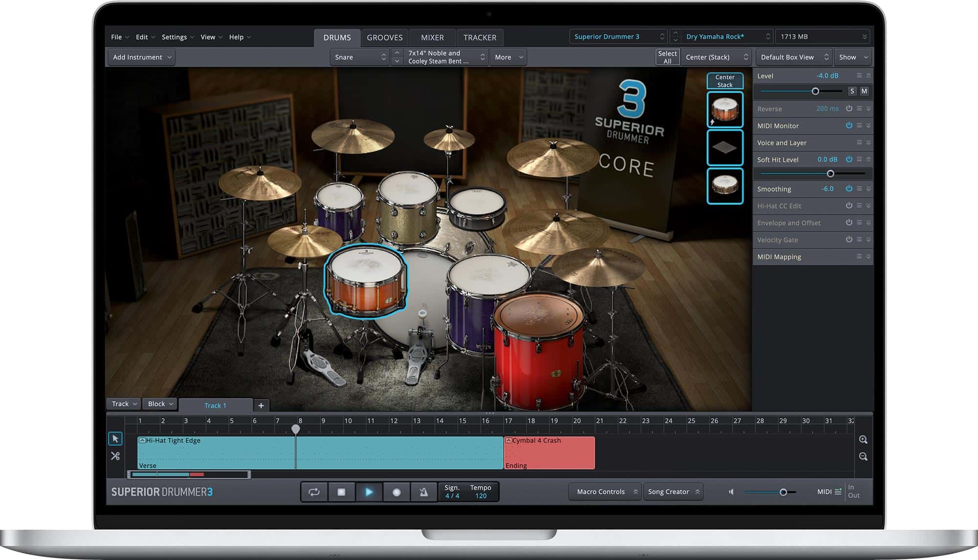Switch to the TRACKER tab

coord(480,38)
